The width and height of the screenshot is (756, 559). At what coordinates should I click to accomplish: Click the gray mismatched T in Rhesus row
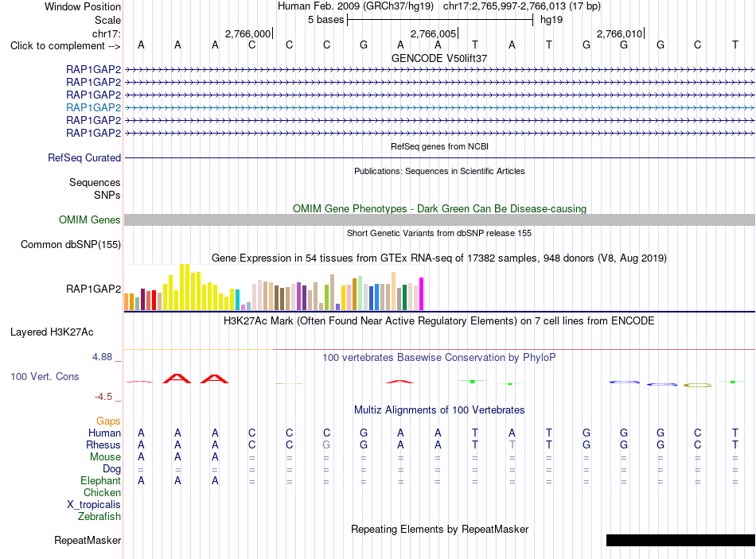click(512, 444)
